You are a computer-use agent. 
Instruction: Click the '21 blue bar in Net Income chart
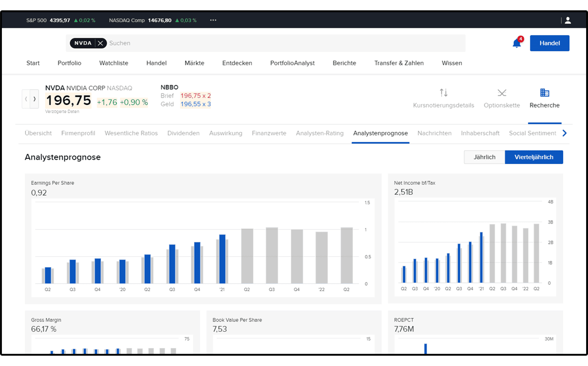[481, 257]
